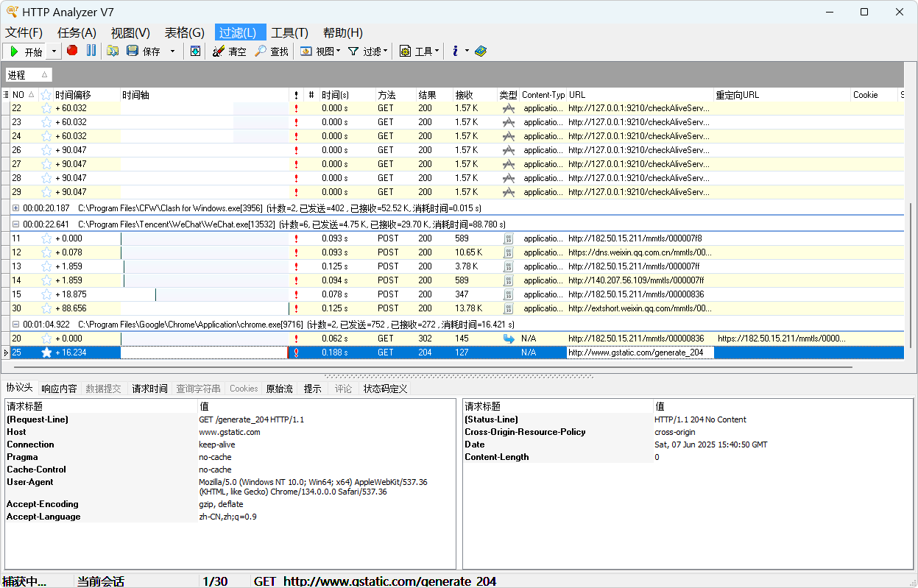The image size is (918, 588).
Task: Toggle the star on selected row 25
Action: [x=46, y=353]
